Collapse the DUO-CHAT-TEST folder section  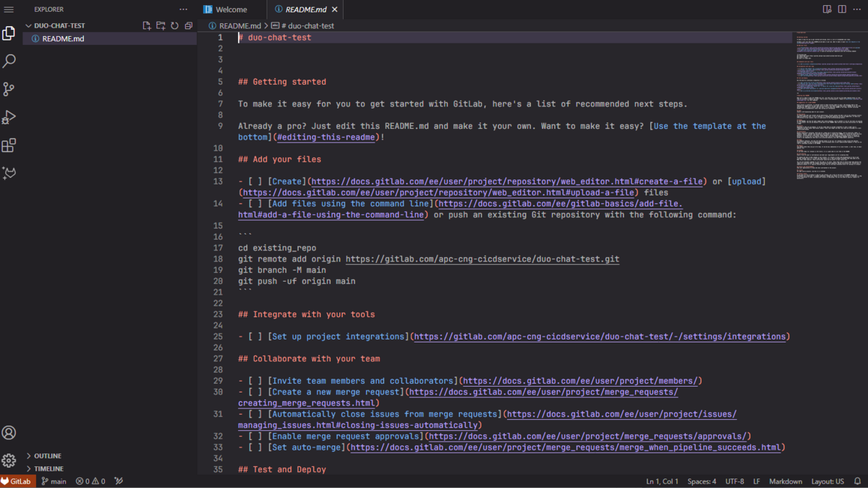click(x=59, y=25)
